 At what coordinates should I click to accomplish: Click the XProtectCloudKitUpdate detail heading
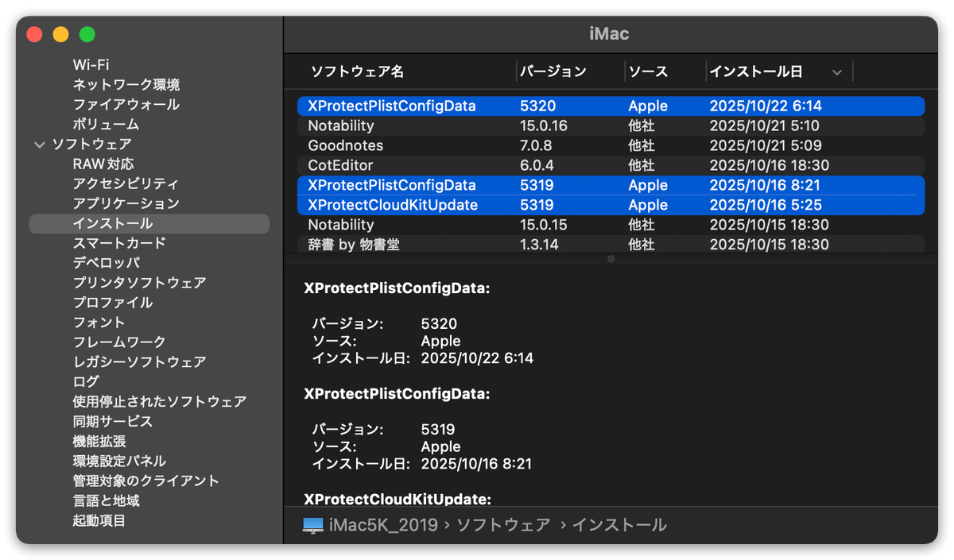click(x=397, y=500)
